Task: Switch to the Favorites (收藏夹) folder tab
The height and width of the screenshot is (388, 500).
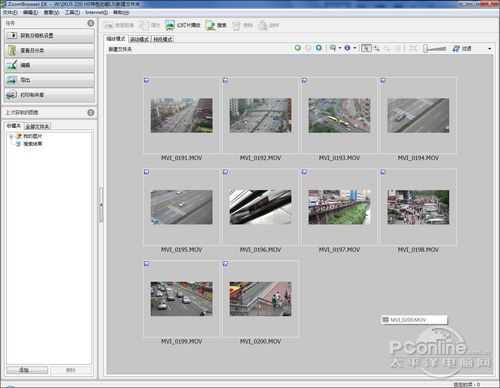Action: pos(14,126)
